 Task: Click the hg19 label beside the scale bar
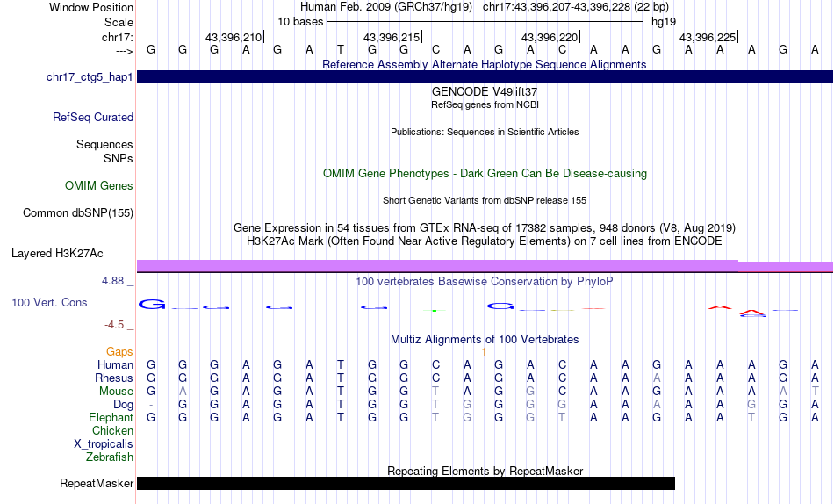tap(664, 22)
